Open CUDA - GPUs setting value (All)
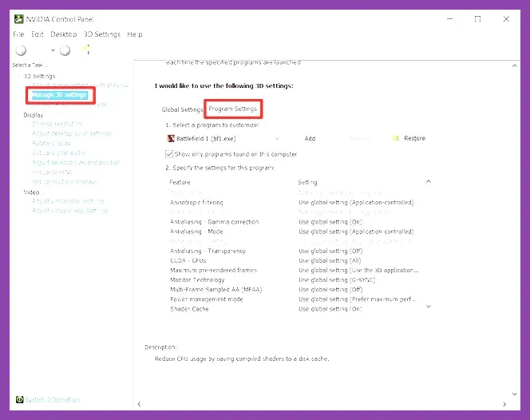This screenshot has height=420, width=530. tap(330, 260)
